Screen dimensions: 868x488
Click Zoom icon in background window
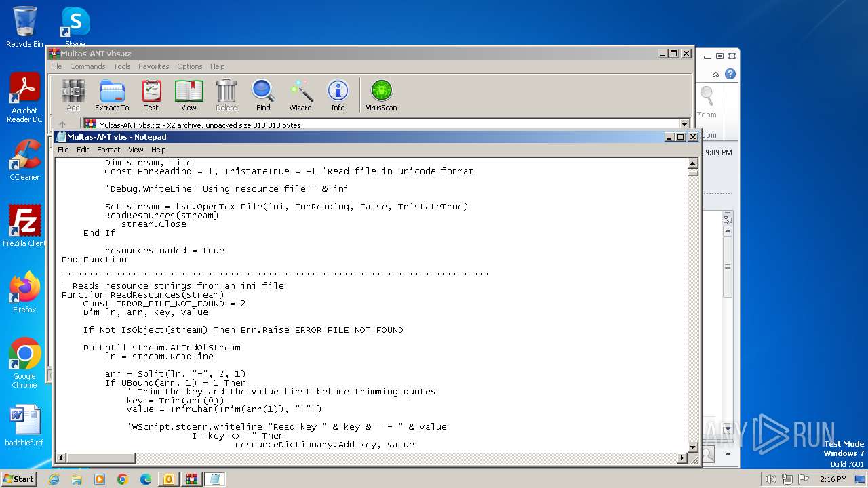(x=707, y=102)
